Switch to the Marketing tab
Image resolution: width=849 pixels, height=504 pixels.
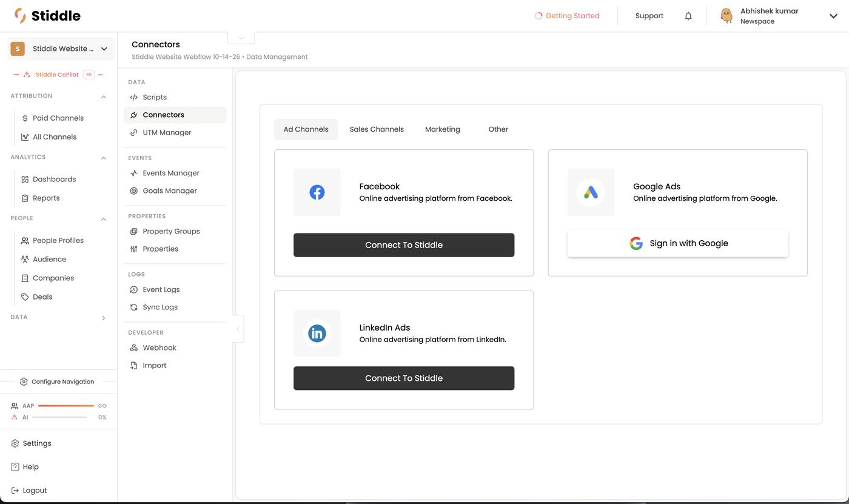click(443, 129)
